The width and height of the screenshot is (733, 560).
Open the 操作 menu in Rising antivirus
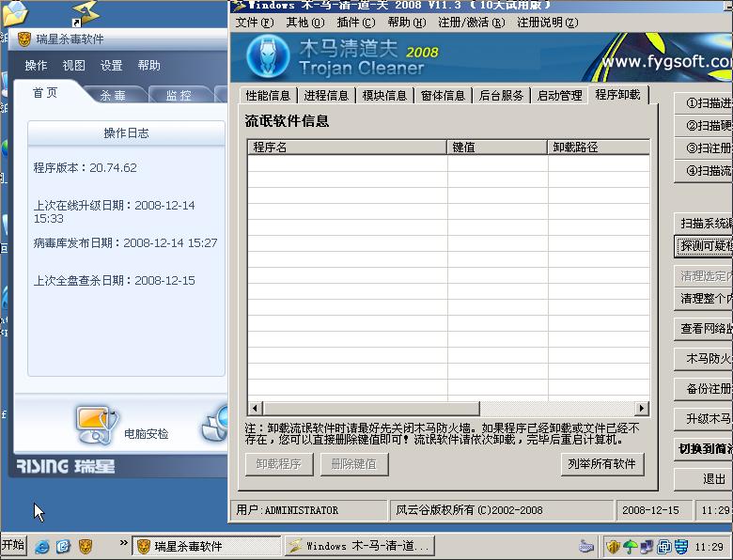tap(36, 65)
